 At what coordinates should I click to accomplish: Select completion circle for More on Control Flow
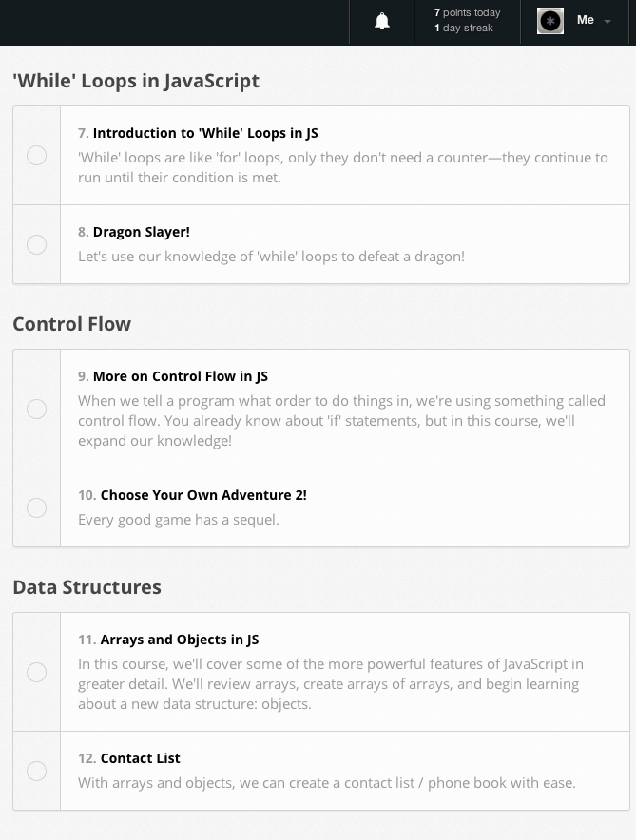pyautogui.click(x=36, y=409)
